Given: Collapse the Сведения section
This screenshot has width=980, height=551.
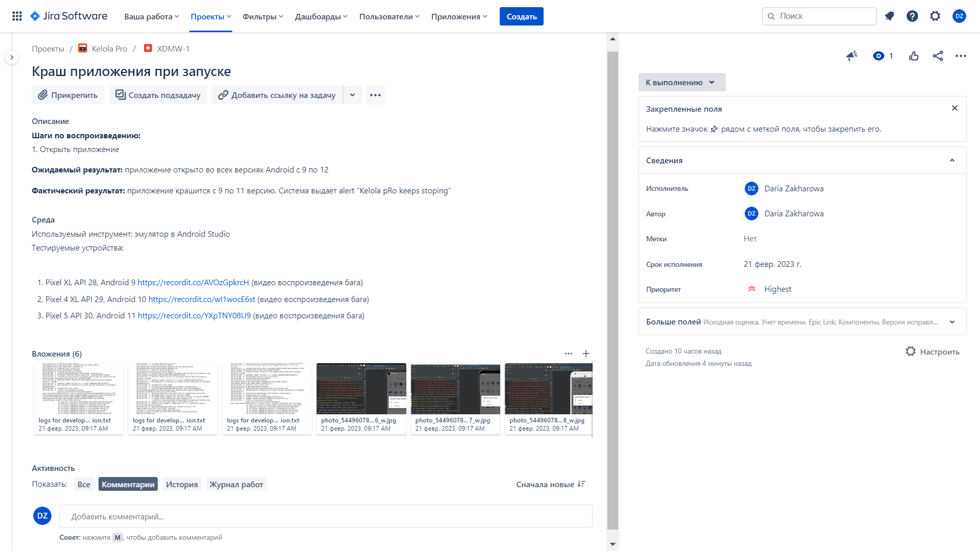Looking at the screenshot, I should click(x=952, y=161).
